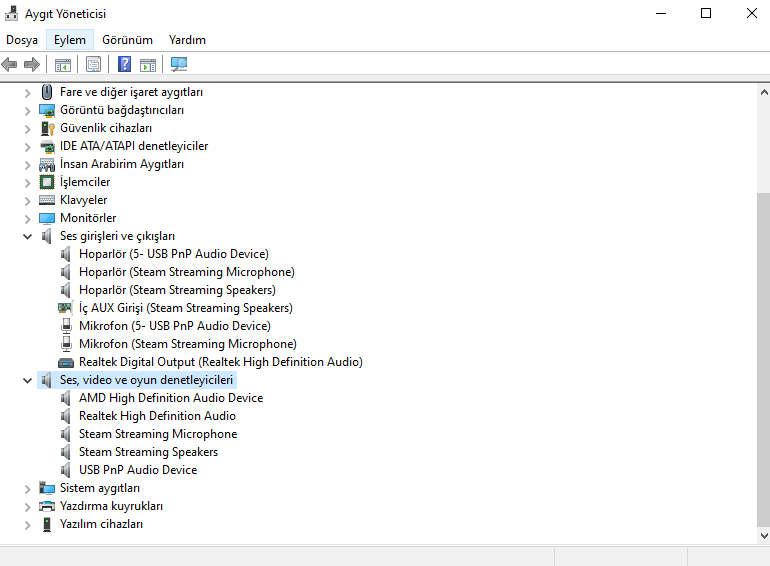770x566 pixels.
Task: Expand the Güvenlik cihazları chevron
Action: click(28, 129)
